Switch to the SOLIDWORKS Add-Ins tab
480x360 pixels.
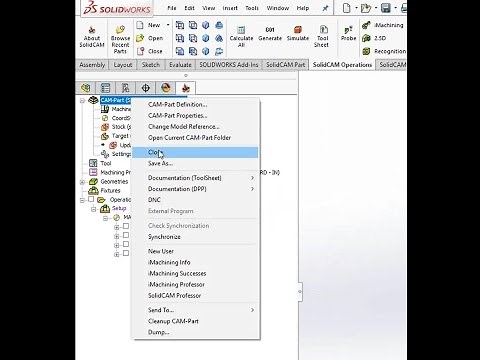click(x=229, y=65)
